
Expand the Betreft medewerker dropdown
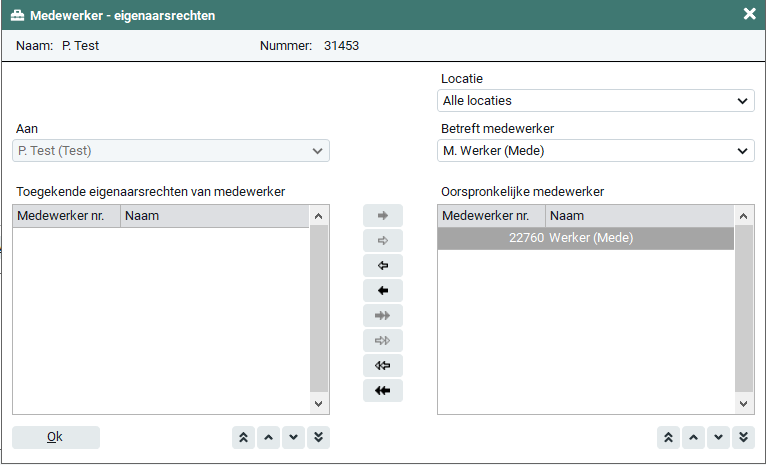tap(596, 150)
